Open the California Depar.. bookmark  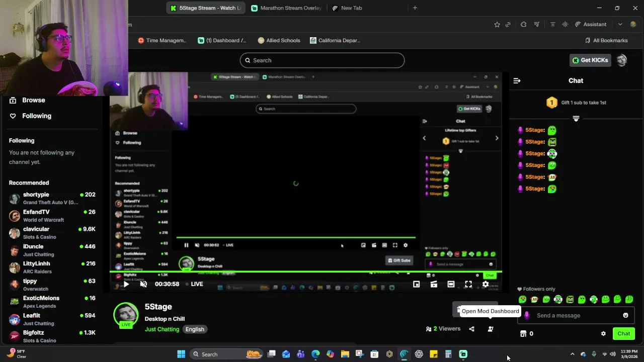(x=335, y=40)
